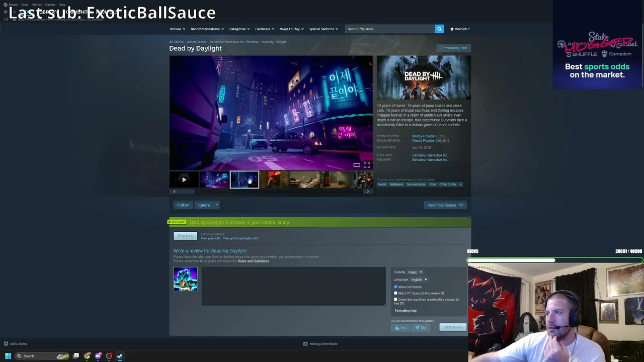Click the store search magnifier icon

pos(439,29)
